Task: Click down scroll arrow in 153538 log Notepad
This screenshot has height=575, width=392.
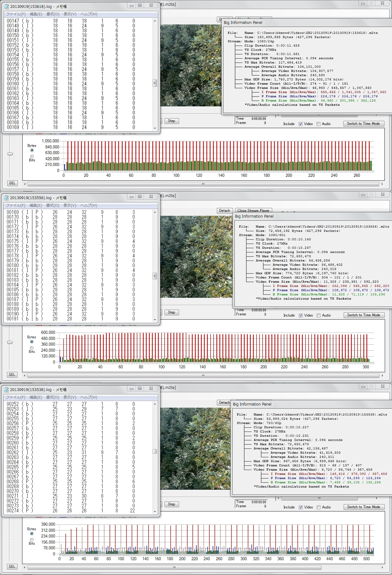Action: click(x=155, y=512)
